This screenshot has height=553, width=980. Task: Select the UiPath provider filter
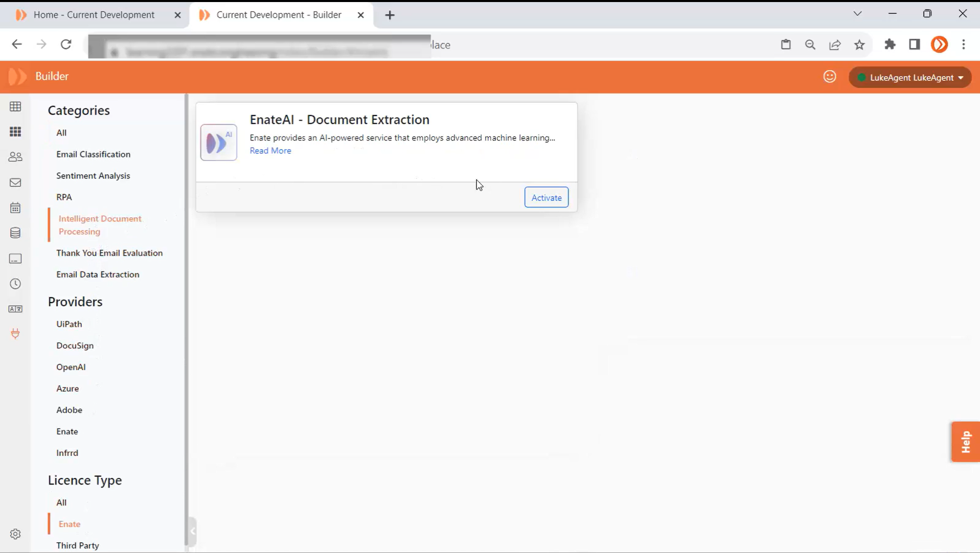tap(69, 324)
